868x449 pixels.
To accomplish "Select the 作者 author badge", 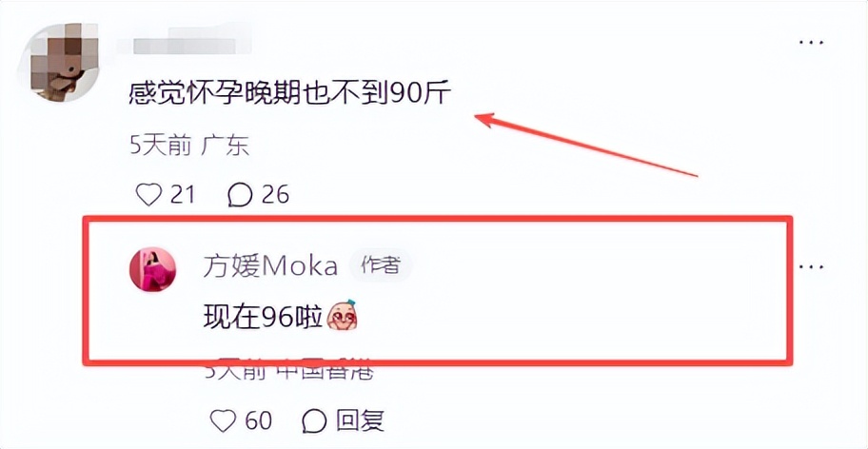I will (381, 267).
